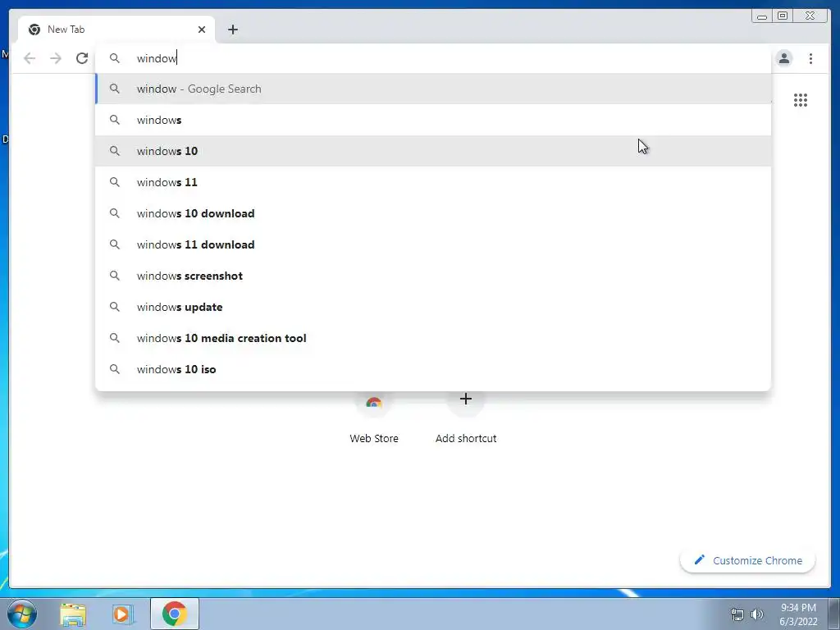Close the New Tab tab
The width and height of the screenshot is (840, 630).
coord(202,30)
